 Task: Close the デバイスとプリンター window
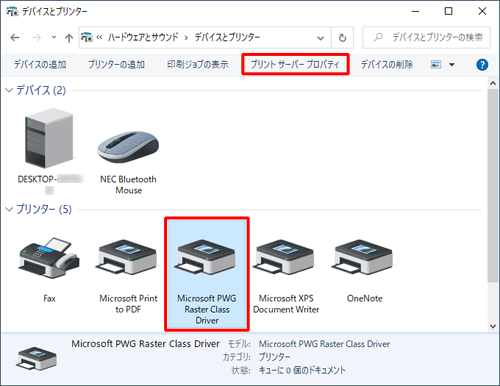pyautogui.click(x=482, y=11)
